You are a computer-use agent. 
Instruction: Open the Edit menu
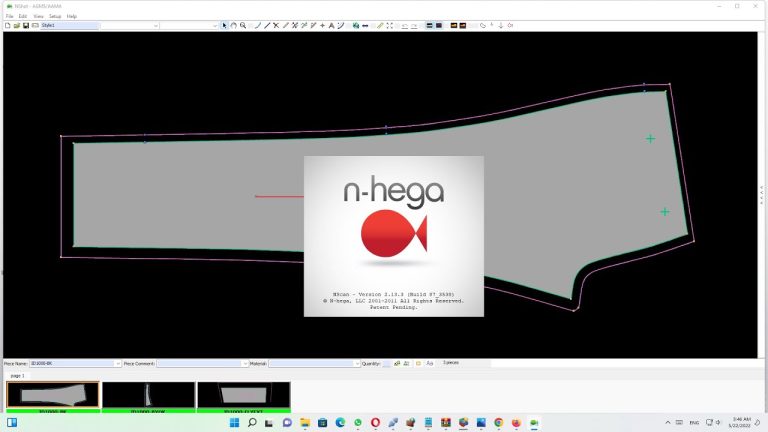23,16
